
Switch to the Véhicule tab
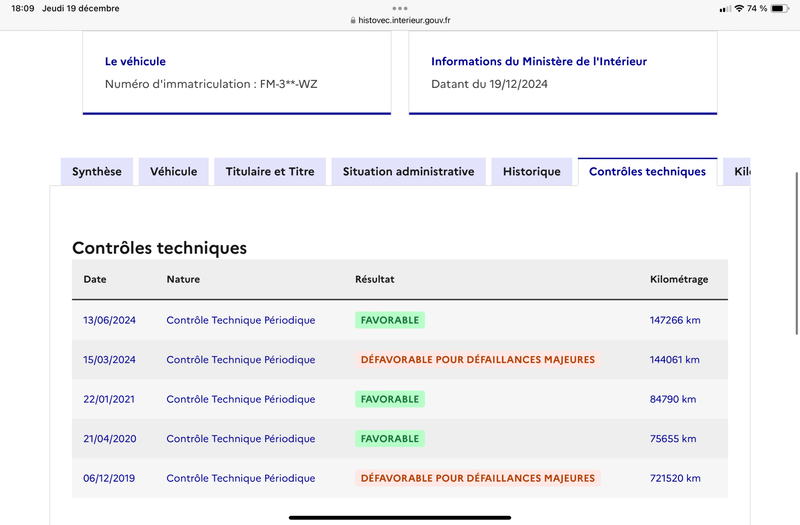coord(173,171)
